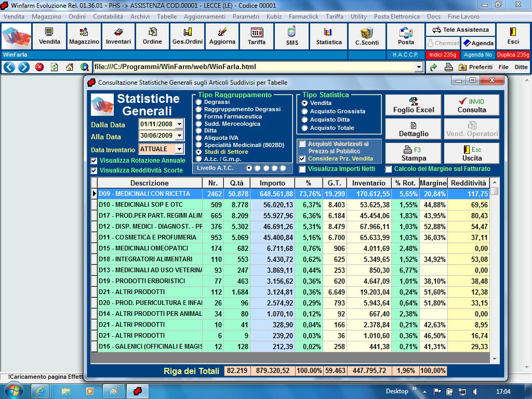Expand the address bar dropdown arrow
This screenshot has height=399, width=532.
tap(419, 67)
